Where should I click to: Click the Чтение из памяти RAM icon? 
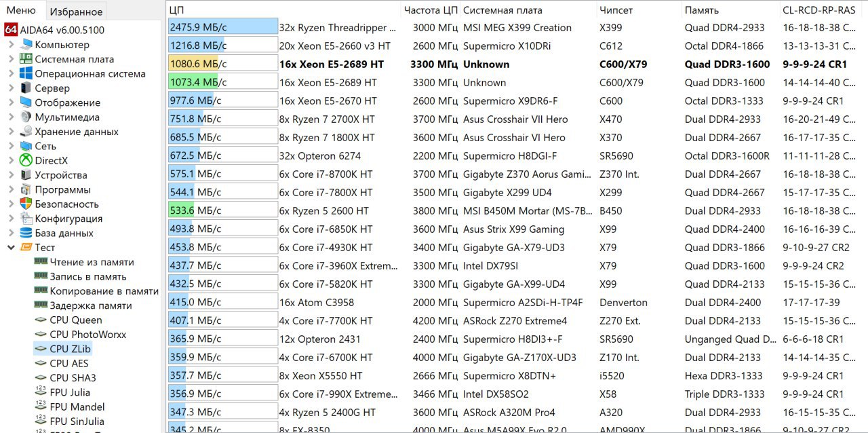(x=41, y=262)
